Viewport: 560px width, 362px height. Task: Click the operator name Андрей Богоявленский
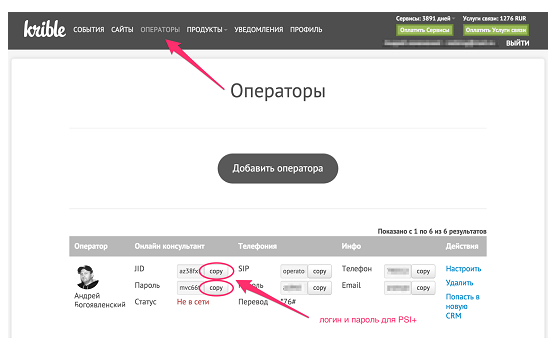click(x=100, y=300)
